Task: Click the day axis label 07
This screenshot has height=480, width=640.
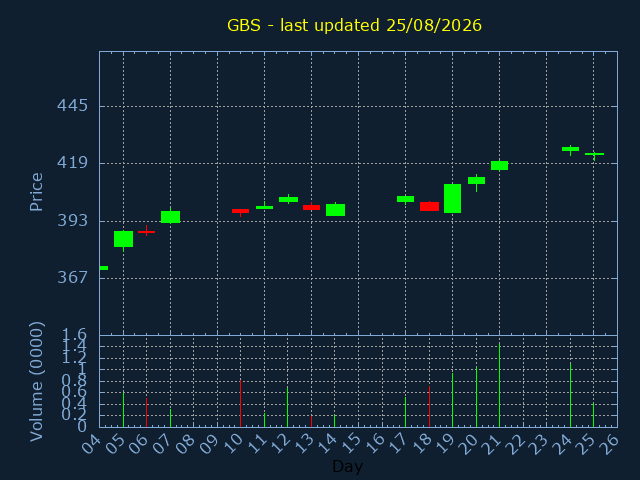Action: [x=161, y=444]
